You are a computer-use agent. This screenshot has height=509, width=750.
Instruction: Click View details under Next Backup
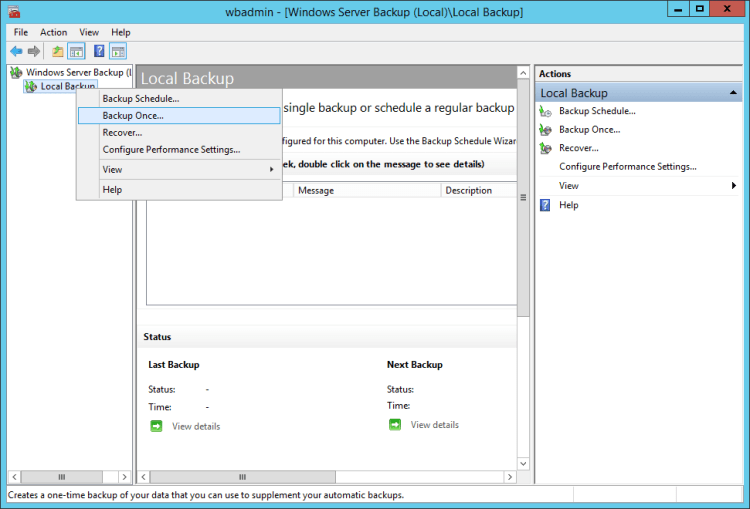click(434, 425)
